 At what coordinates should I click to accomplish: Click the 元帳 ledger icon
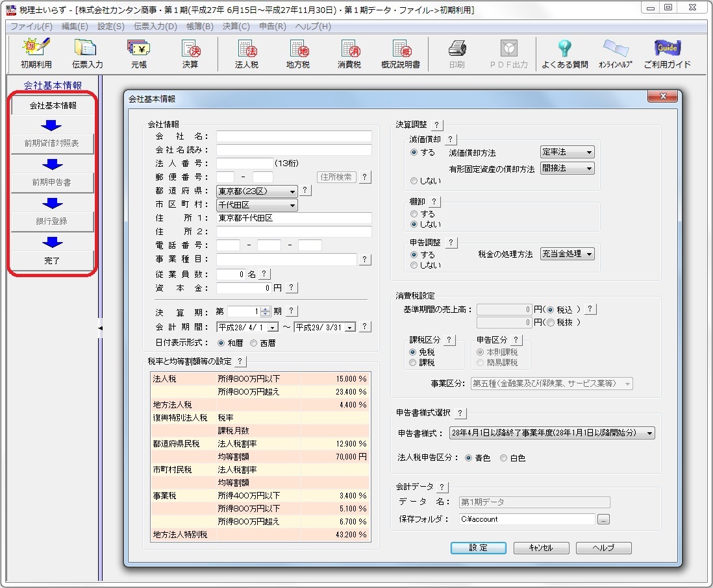pos(139,53)
